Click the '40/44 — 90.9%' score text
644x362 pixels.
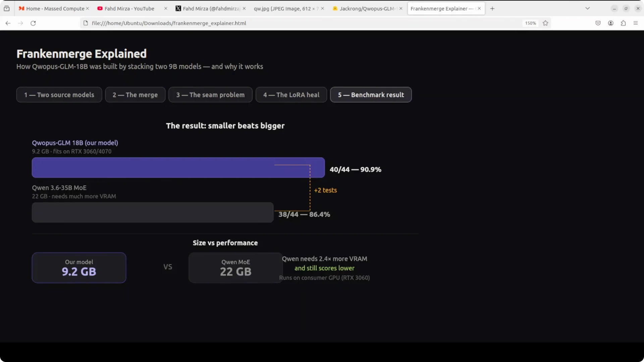tap(355, 169)
